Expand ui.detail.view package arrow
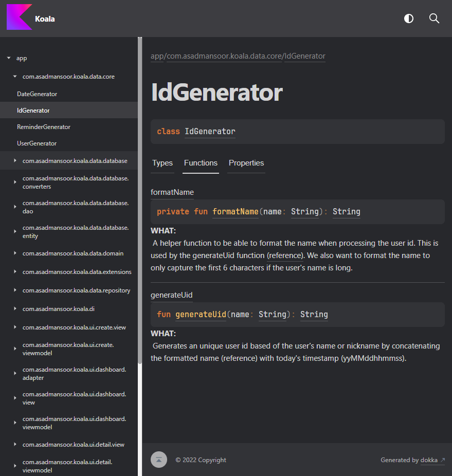 point(15,444)
